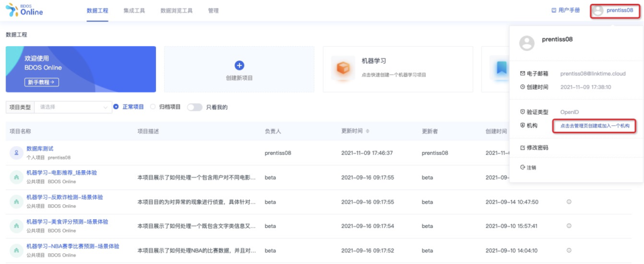
Task: Click the prentiss08 name in profile popup
Action: [557, 40]
